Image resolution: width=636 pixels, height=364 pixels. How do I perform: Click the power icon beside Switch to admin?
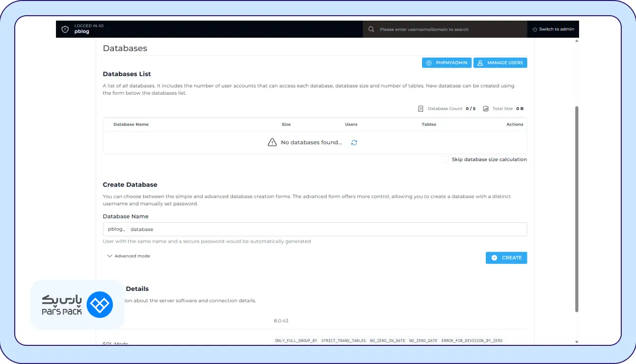tap(535, 29)
